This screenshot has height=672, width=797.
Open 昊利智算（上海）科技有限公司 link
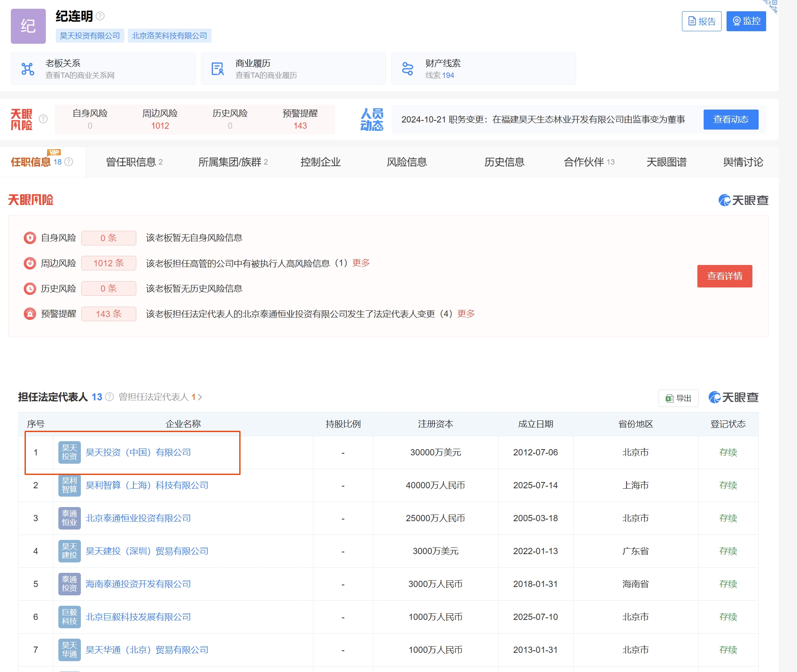click(147, 485)
